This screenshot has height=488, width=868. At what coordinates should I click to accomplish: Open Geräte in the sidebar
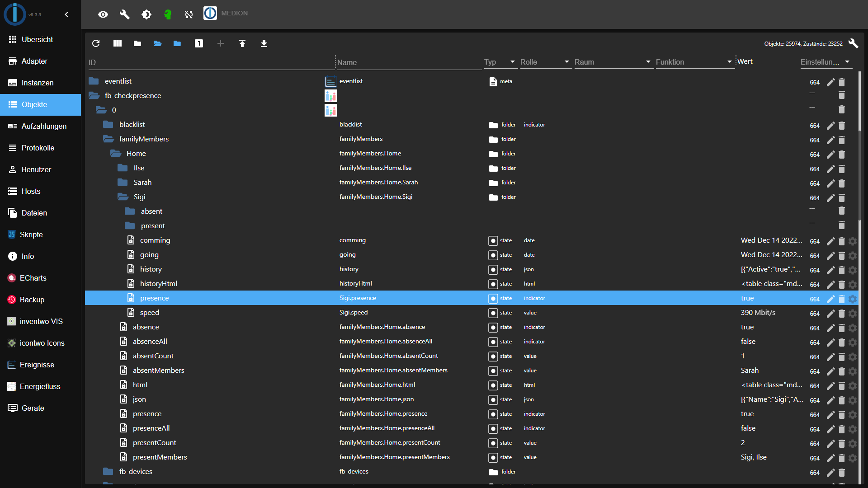coord(41,408)
